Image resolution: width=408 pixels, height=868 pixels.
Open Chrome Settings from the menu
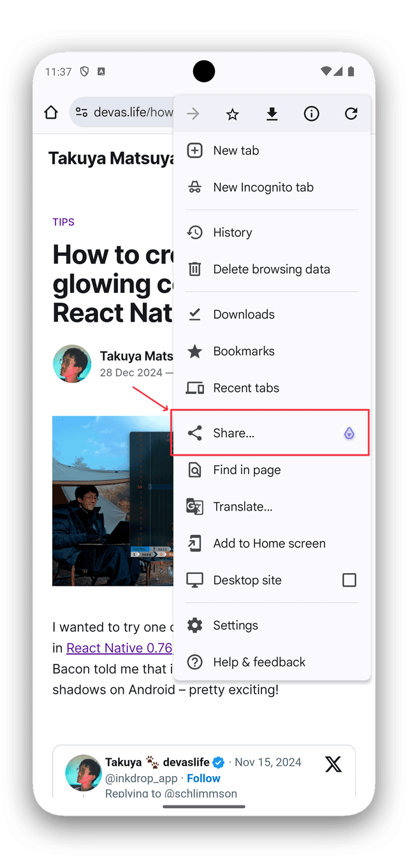[x=235, y=625]
